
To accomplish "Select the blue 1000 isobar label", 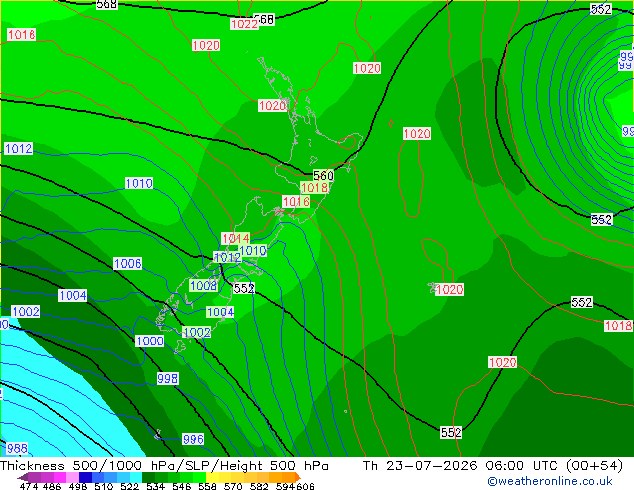I will point(150,341).
